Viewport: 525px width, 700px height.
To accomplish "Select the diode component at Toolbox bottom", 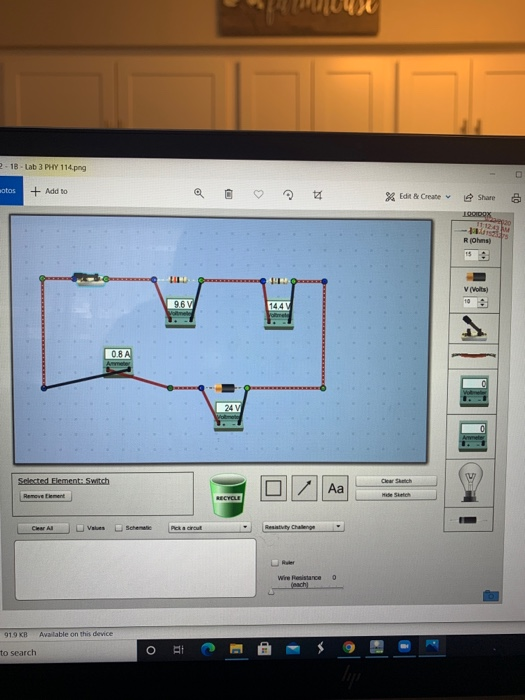I will point(467,520).
